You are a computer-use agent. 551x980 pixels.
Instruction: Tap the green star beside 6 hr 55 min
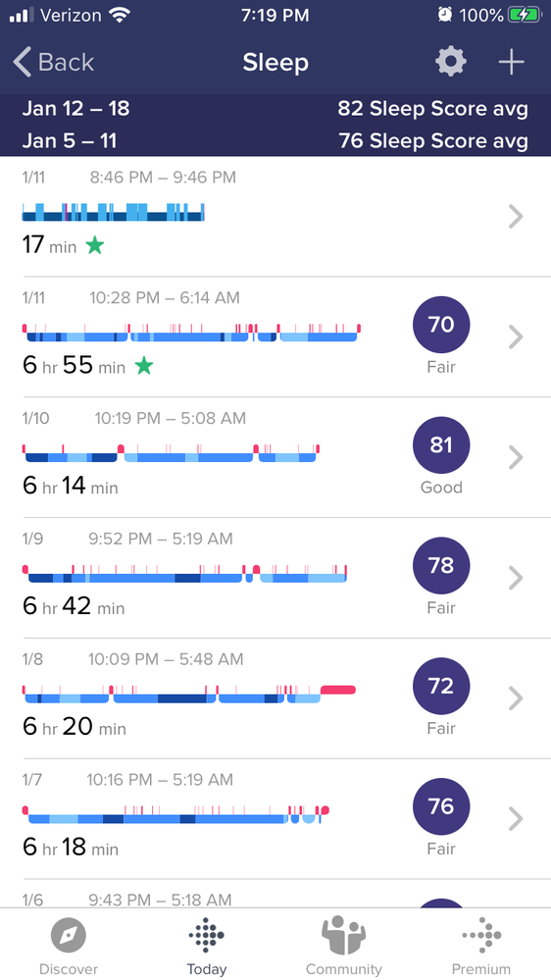coord(144,366)
